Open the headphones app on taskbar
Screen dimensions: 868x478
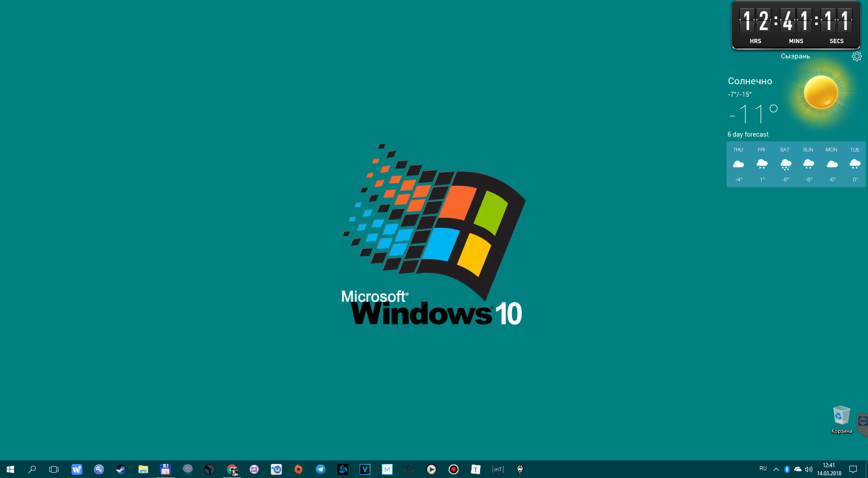point(409,469)
